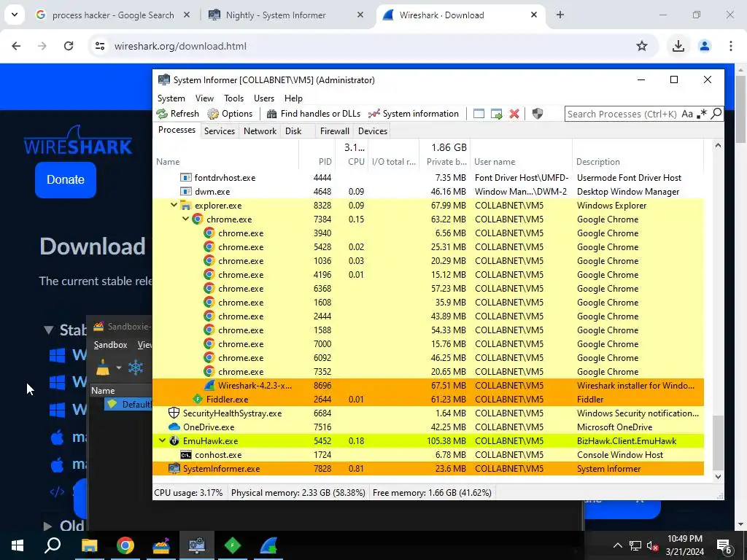Go back in Chrome
The image size is (747, 560).
click(16, 46)
